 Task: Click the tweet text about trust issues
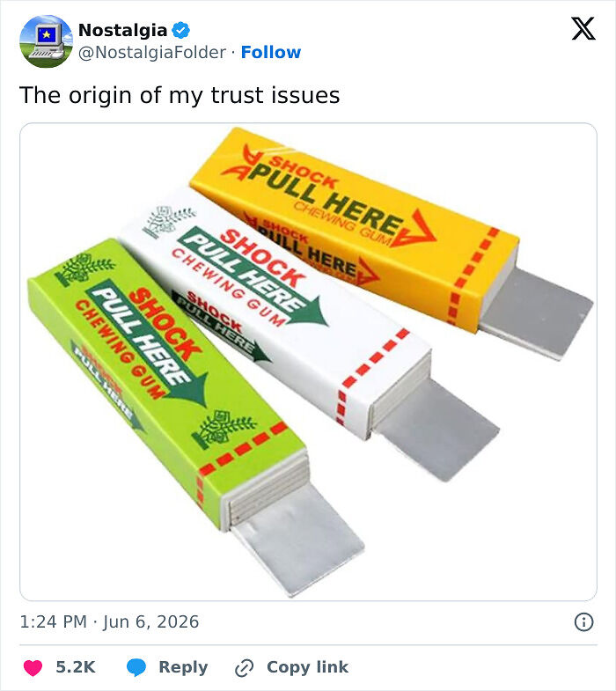click(x=180, y=95)
